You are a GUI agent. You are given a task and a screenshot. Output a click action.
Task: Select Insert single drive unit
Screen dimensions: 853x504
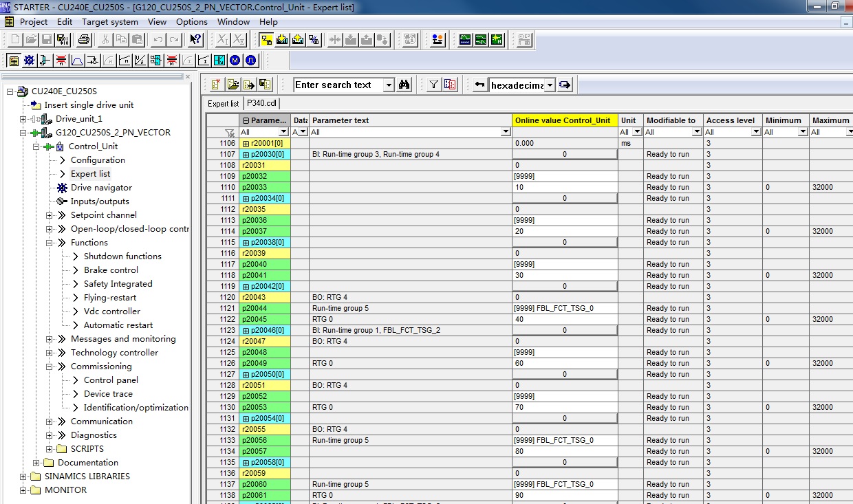89,105
